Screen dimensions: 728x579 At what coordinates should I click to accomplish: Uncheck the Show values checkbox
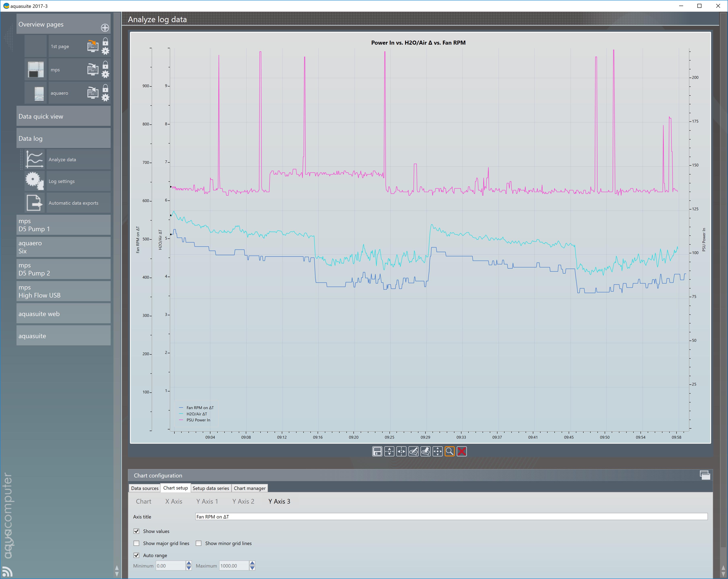[x=136, y=531]
